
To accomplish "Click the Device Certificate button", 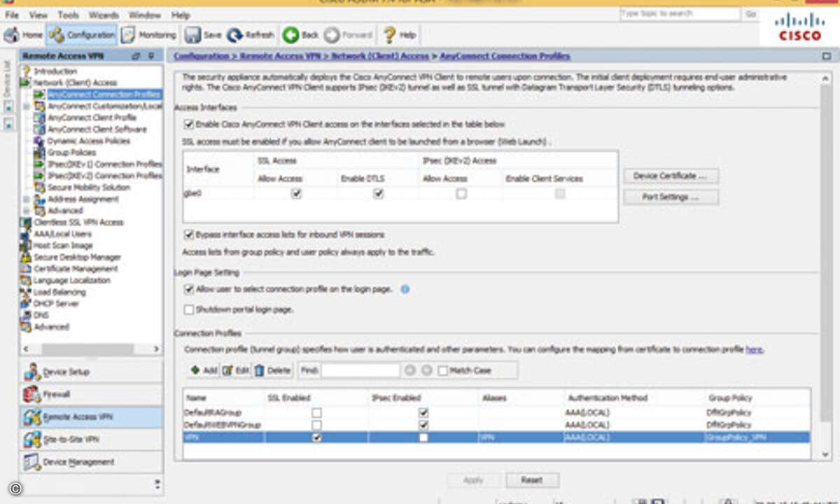I will [671, 176].
